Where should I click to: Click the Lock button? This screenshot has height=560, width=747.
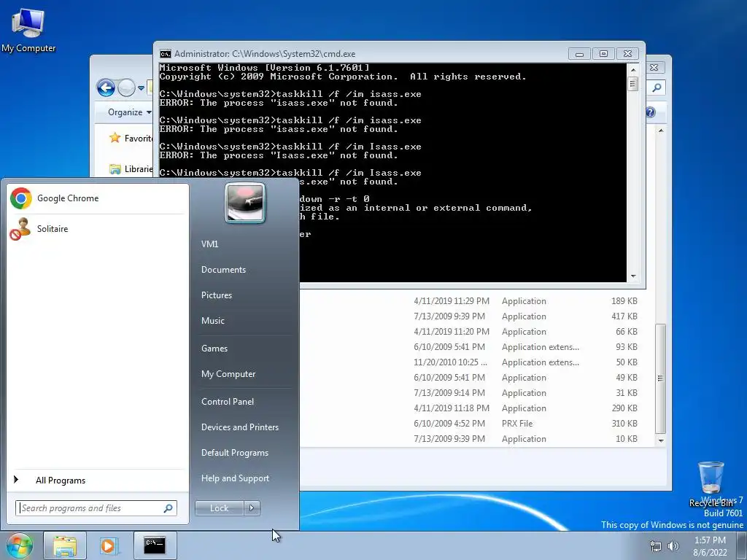pyautogui.click(x=219, y=508)
